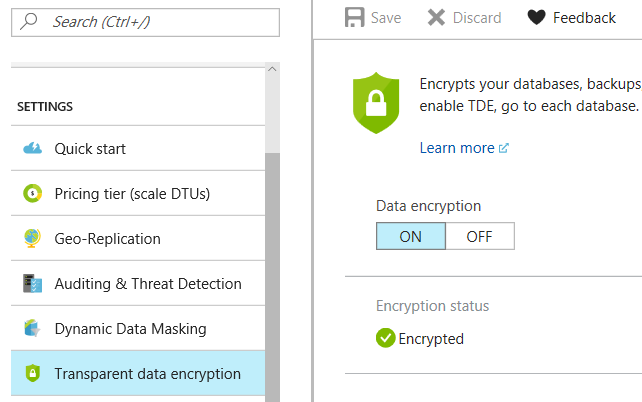Screen dimensions: 642x402
Task: Click the Dynamic Data Masking icon
Action: click(x=32, y=329)
